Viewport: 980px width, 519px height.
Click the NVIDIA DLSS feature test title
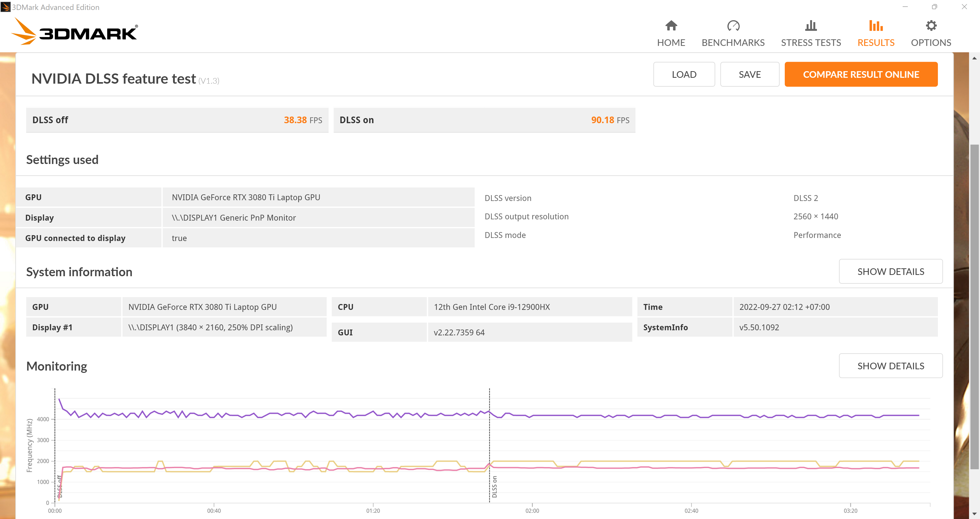(114, 79)
